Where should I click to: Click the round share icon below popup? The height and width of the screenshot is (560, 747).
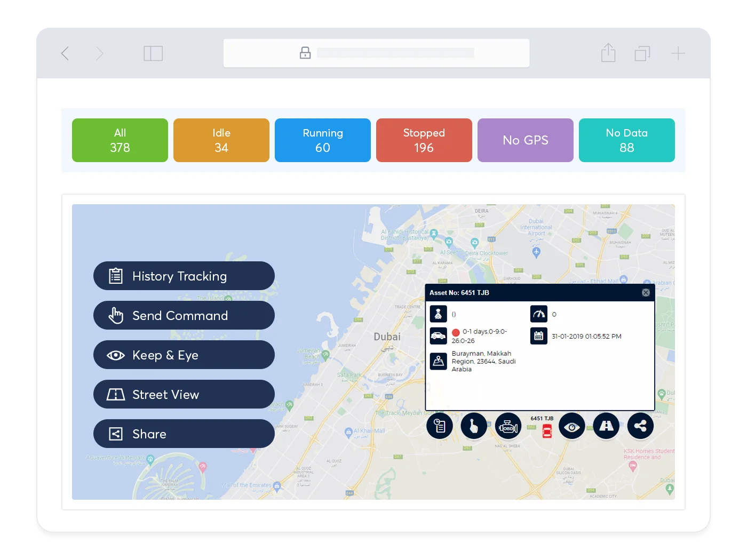(640, 426)
